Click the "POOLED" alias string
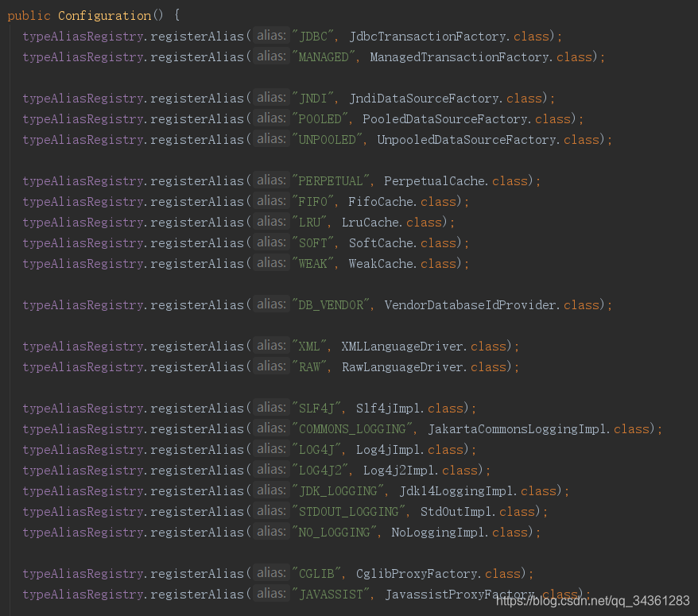Screen dimensions: 698x616 click(x=320, y=119)
